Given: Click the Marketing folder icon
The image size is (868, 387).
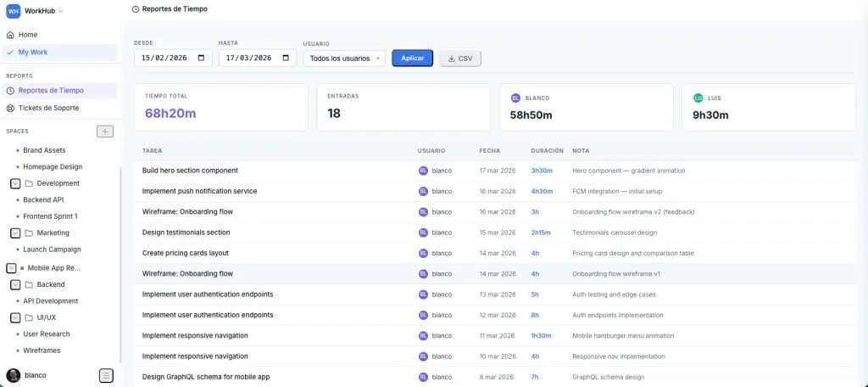Looking at the screenshot, I should pyautogui.click(x=30, y=233).
